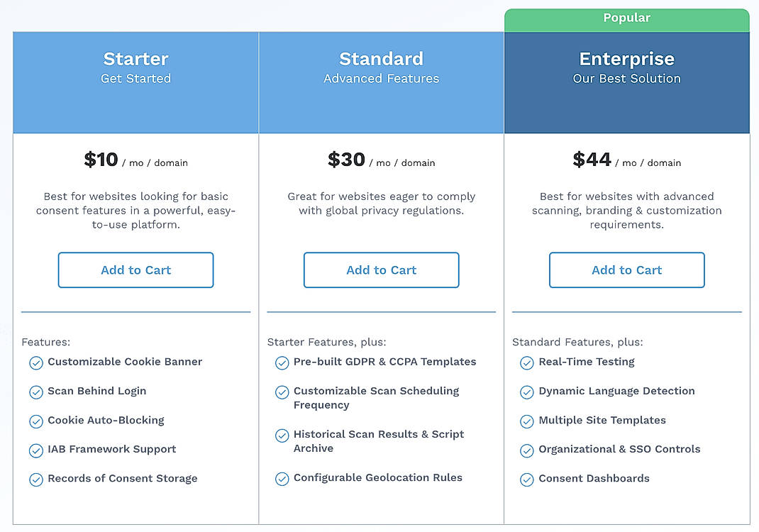The width and height of the screenshot is (759, 532).
Task: Click the check icon beside Cookie Auto-Blocking
Action: point(36,421)
